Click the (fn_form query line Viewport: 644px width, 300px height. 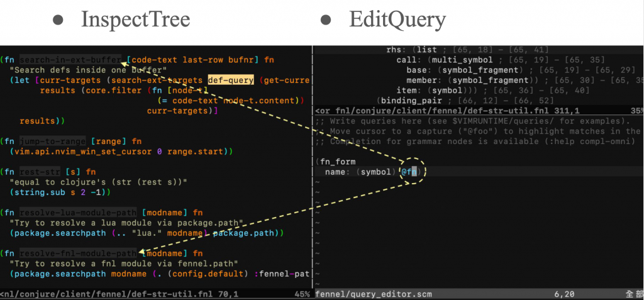(x=336, y=162)
